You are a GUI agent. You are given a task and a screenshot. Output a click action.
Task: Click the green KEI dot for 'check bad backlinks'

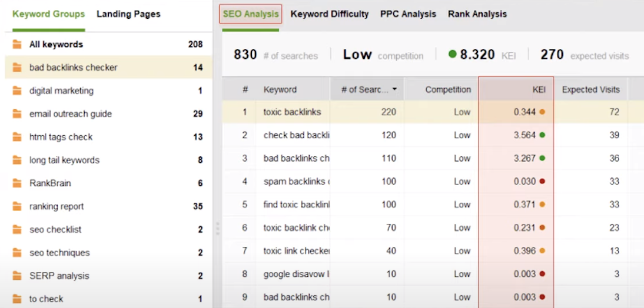tap(542, 135)
